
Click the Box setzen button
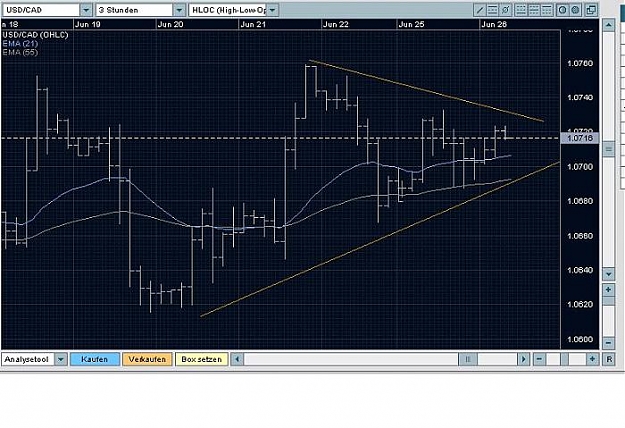click(201, 359)
